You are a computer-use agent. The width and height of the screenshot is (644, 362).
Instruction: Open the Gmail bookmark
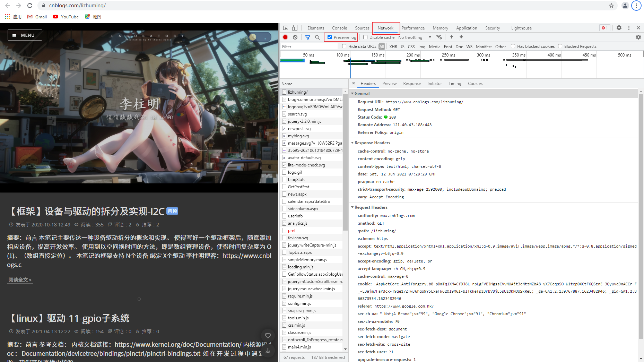tap(37, 17)
